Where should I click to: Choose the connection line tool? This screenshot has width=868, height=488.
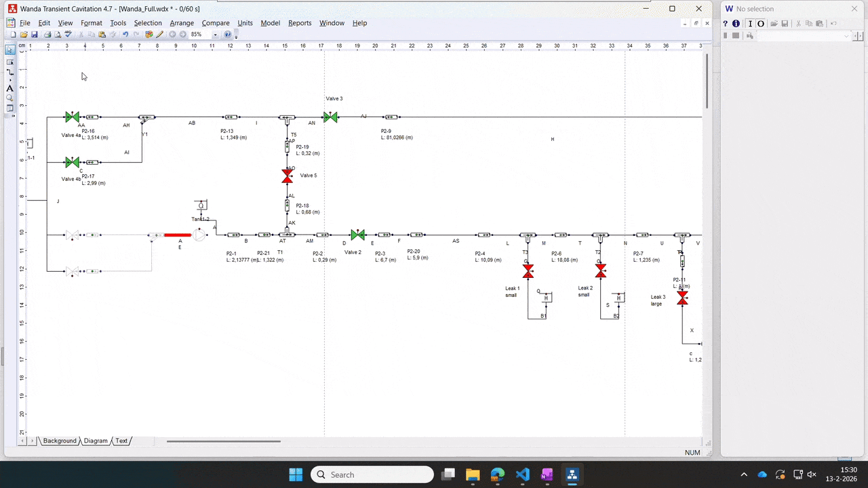click(10, 72)
